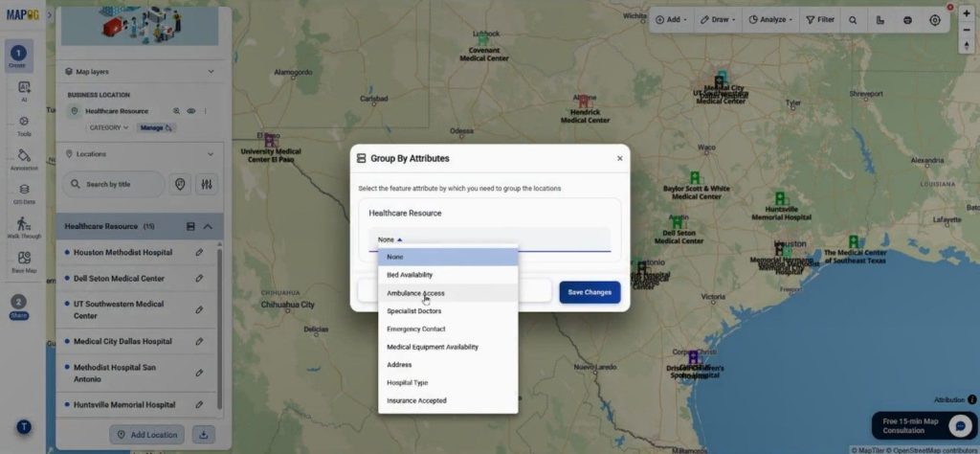Open Healthcare Resource layer three-dot menu
Viewport: 980px width, 454px height.
click(205, 111)
